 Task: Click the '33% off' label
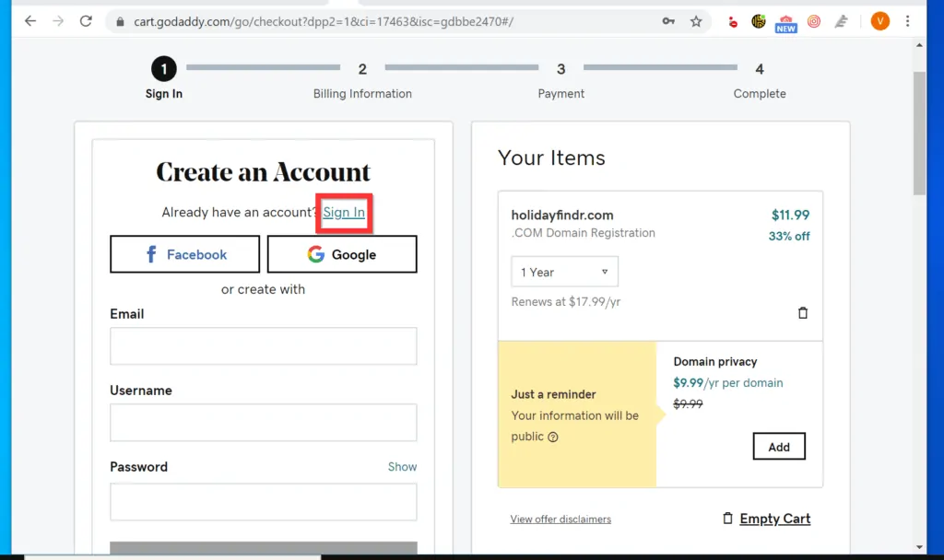tap(789, 237)
